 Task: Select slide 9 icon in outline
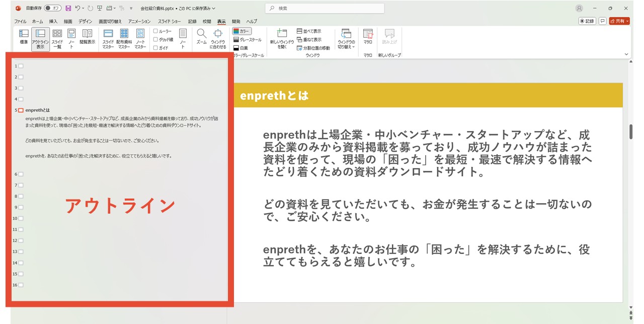pos(21,207)
